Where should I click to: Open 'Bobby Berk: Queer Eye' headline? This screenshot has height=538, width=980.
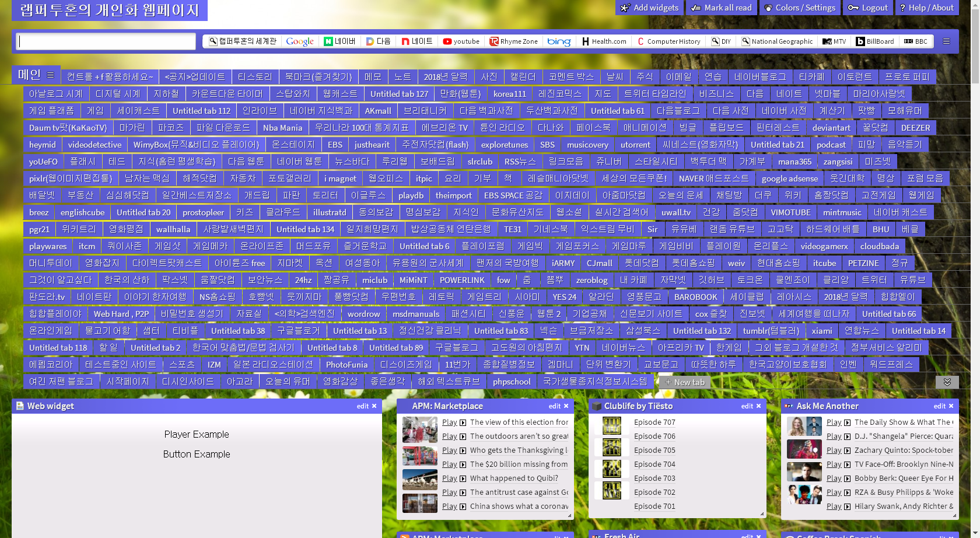pyautogui.click(x=904, y=478)
